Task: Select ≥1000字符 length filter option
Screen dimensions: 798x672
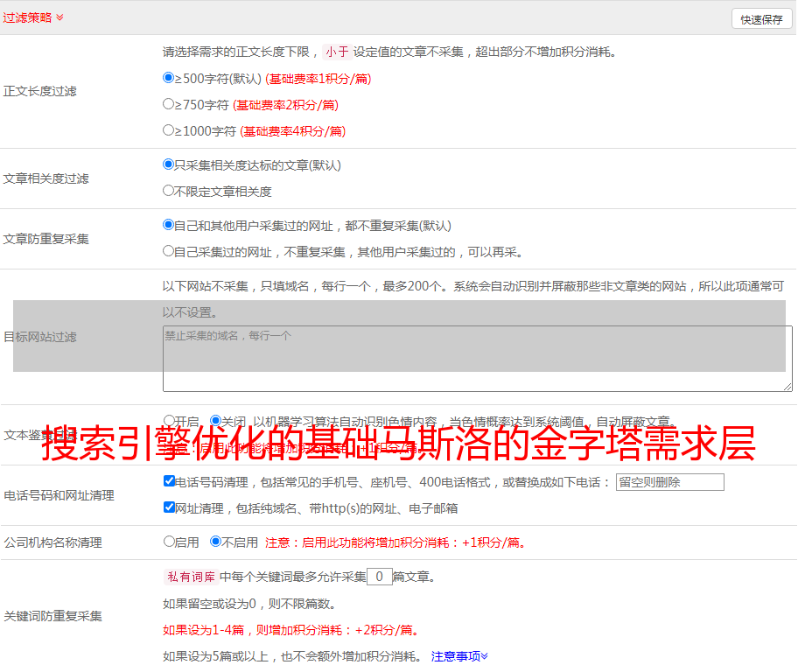Action: pos(169,130)
